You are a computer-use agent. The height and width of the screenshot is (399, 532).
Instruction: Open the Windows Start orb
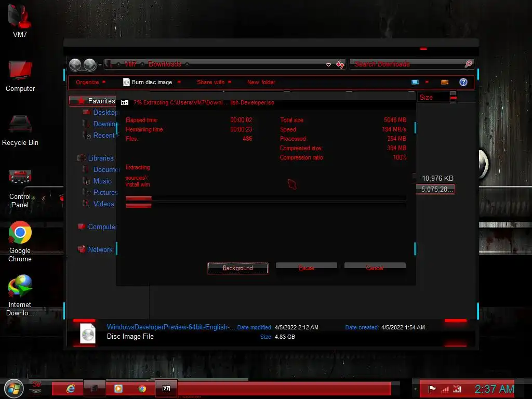click(x=14, y=389)
